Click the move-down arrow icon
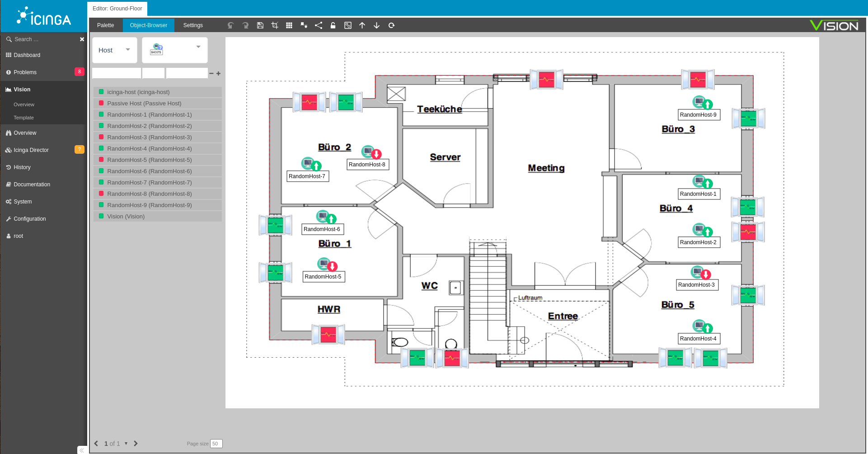This screenshot has height=454, width=868. point(376,25)
